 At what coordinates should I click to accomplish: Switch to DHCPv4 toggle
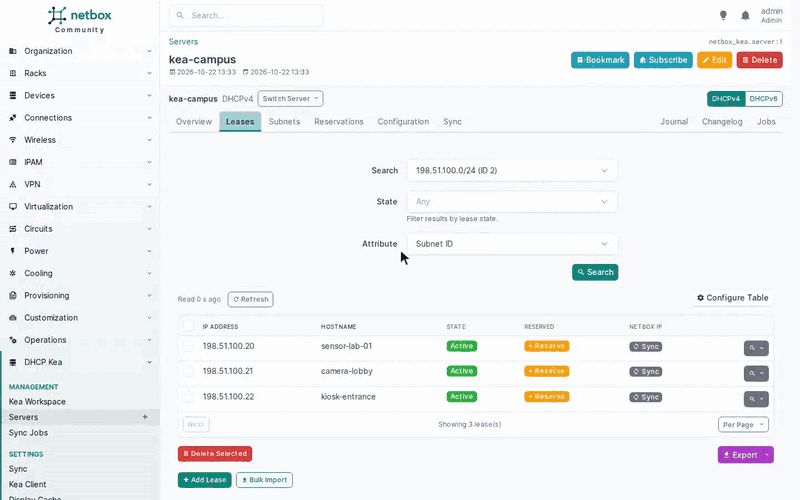point(726,99)
